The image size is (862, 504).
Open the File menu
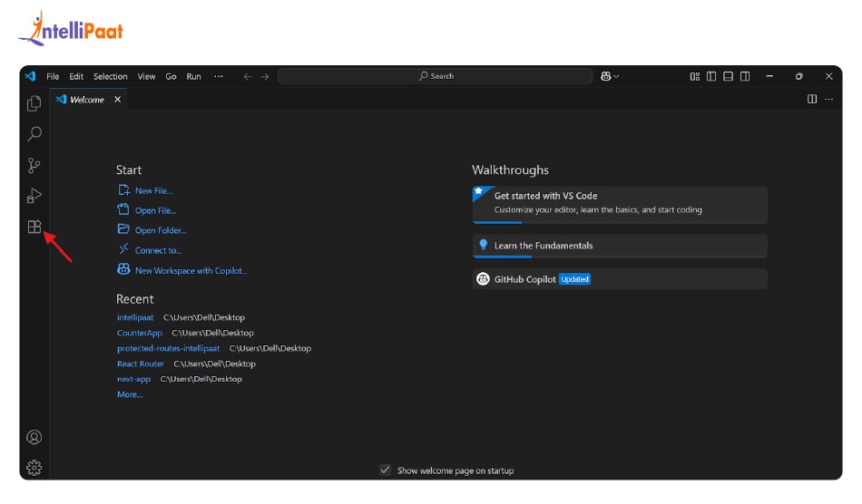point(53,76)
